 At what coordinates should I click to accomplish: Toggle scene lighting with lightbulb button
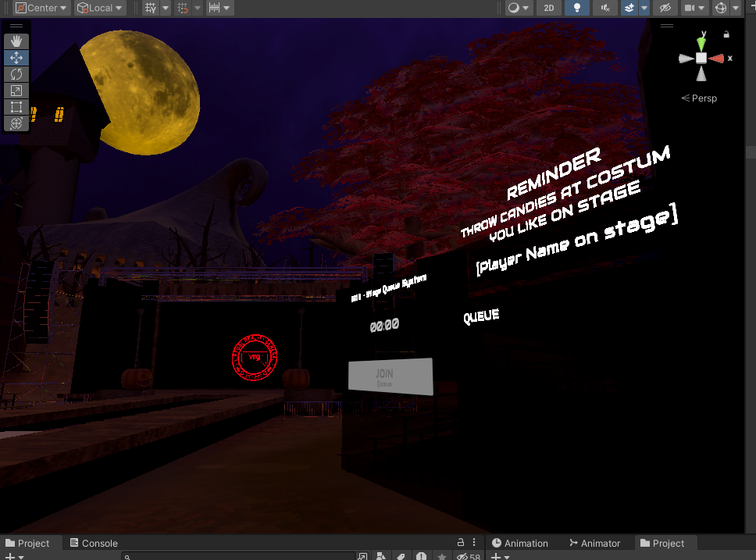[576, 8]
